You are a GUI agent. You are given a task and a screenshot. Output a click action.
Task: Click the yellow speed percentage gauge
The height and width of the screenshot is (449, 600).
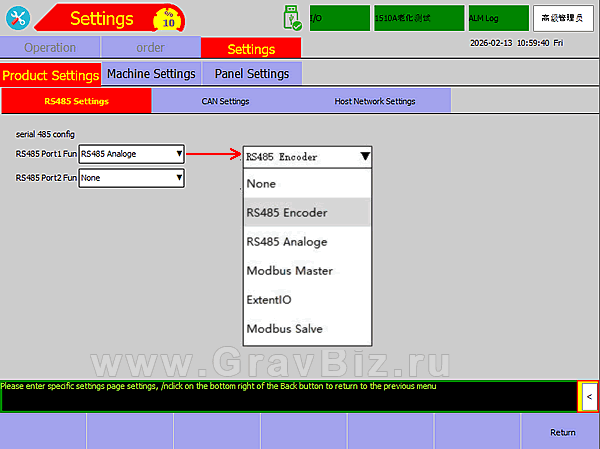[x=168, y=18]
